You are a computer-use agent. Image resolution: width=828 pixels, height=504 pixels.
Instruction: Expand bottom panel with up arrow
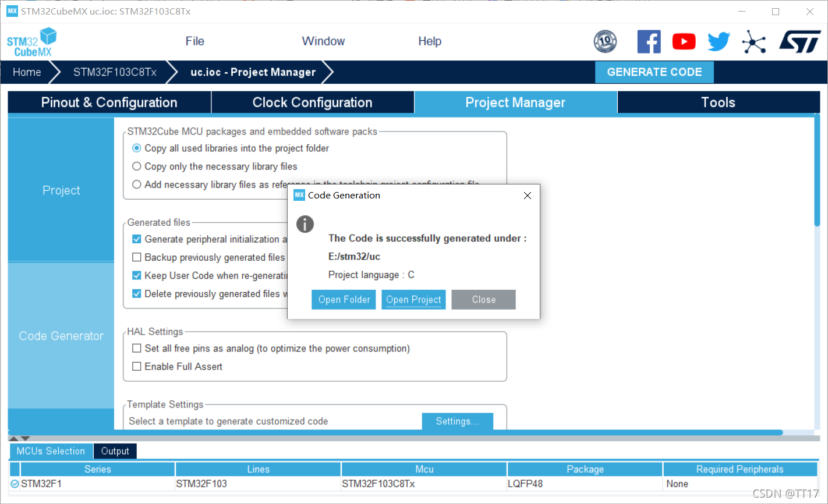(x=15, y=438)
